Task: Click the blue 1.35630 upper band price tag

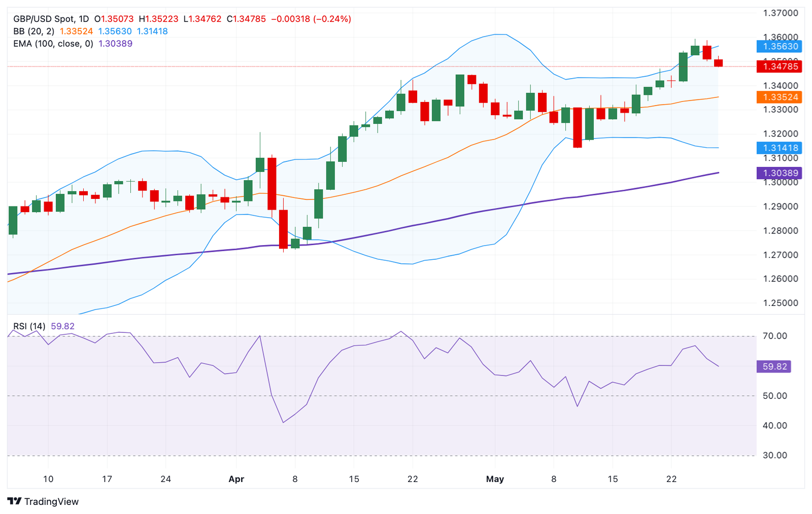Action: coord(779,46)
